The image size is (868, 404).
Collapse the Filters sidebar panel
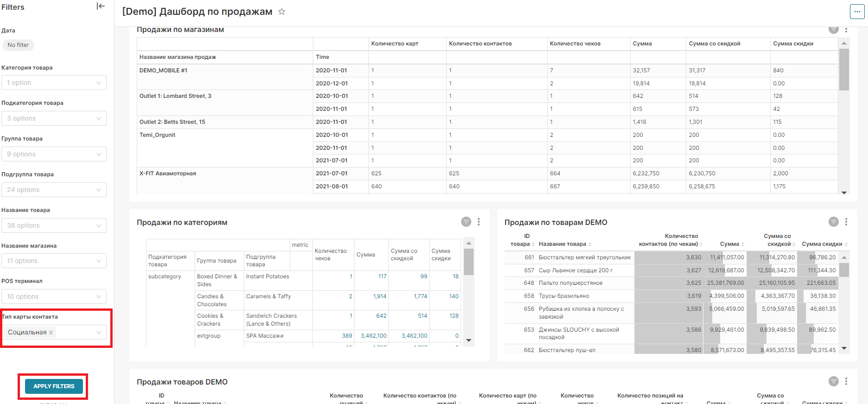[101, 6]
